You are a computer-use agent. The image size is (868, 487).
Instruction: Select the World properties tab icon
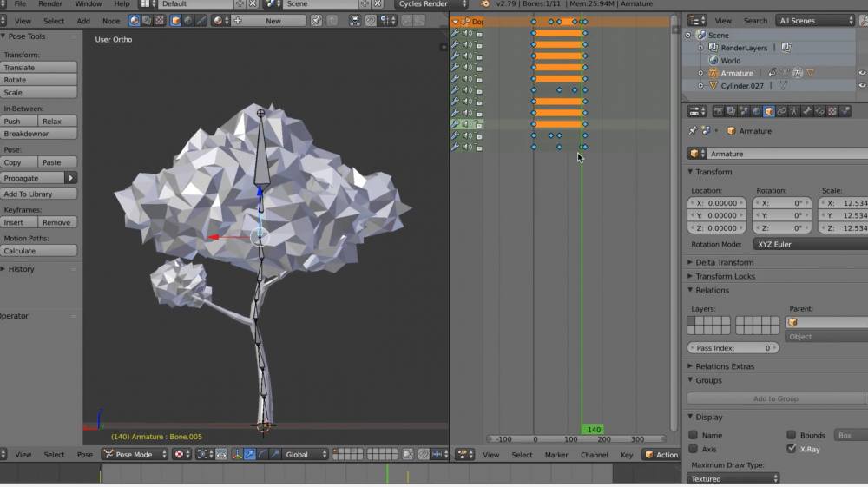(756, 111)
